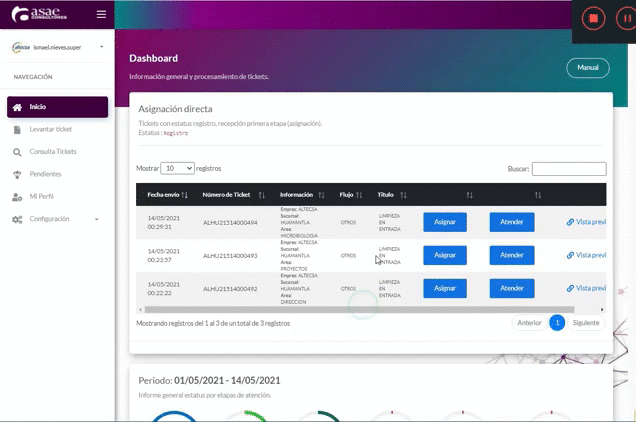Pause the screen recording
The height and width of the screenshot is (422, 636).
click(x=621, y=19)
